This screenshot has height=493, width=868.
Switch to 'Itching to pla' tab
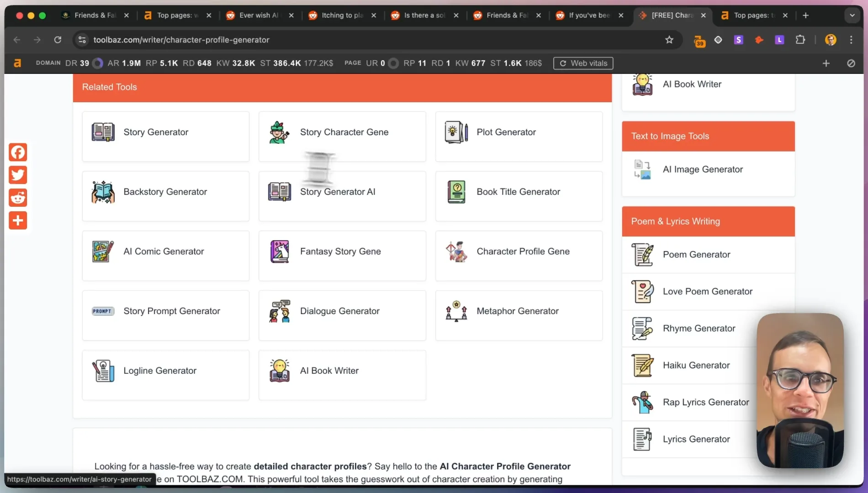343,15
